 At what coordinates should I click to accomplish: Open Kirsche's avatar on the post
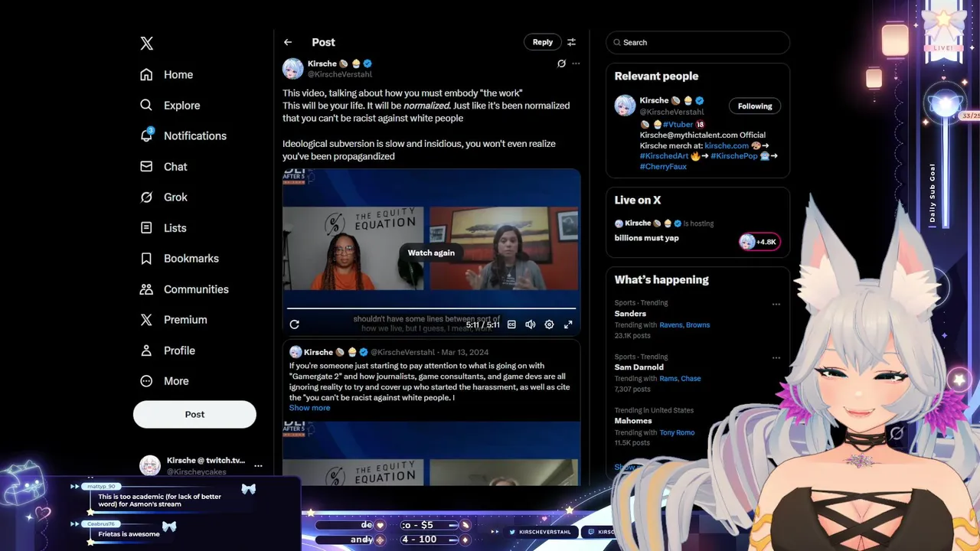(x=293, y=69)
